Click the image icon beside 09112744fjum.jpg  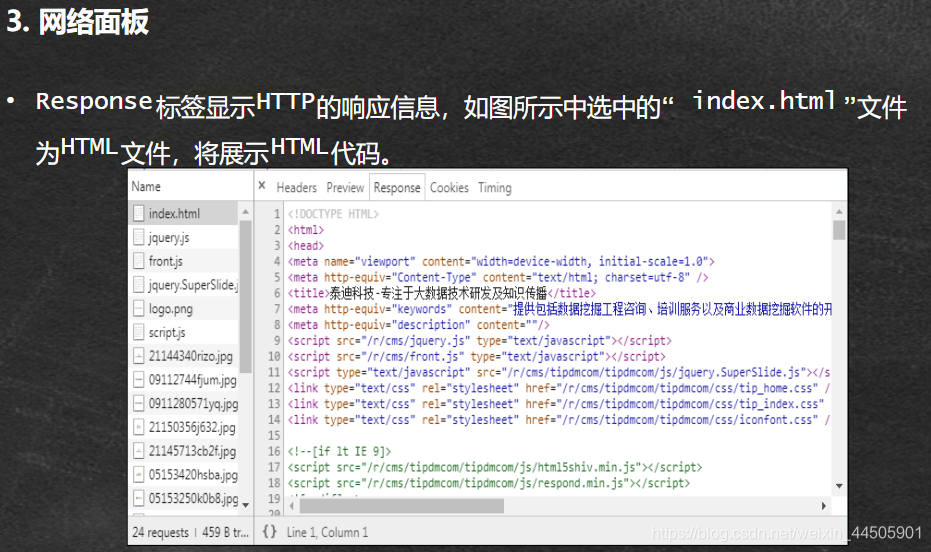(x=138, y=379)
